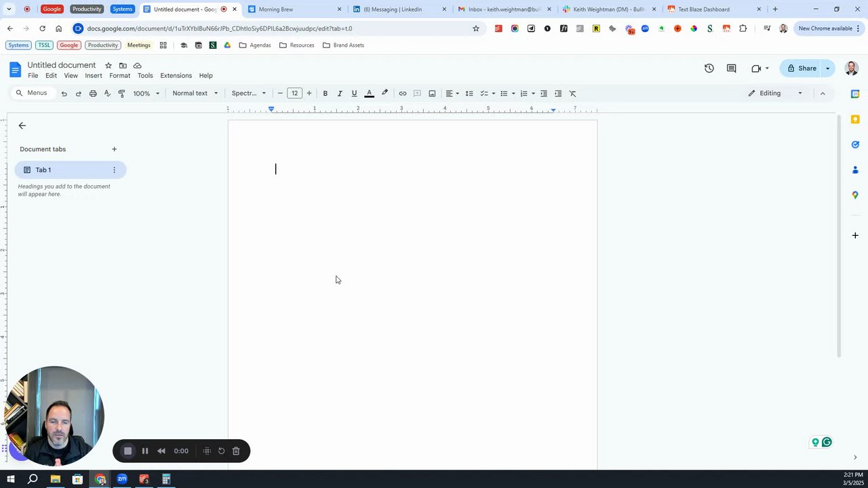Open the Agendas bookmark folder
Screen dimensions: 868x488
click(x=255, y=45)
